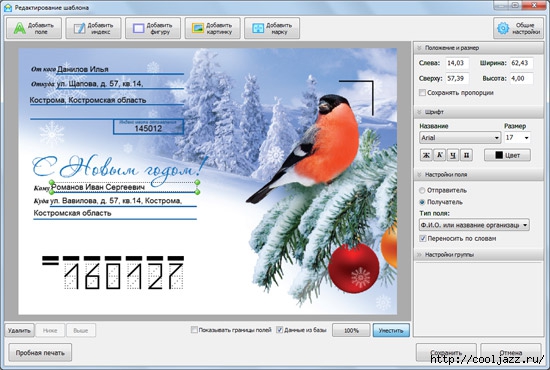The height and width of the screenshot is (370, 550).
Task: Click the Ниже button
Action: point(50,330)
